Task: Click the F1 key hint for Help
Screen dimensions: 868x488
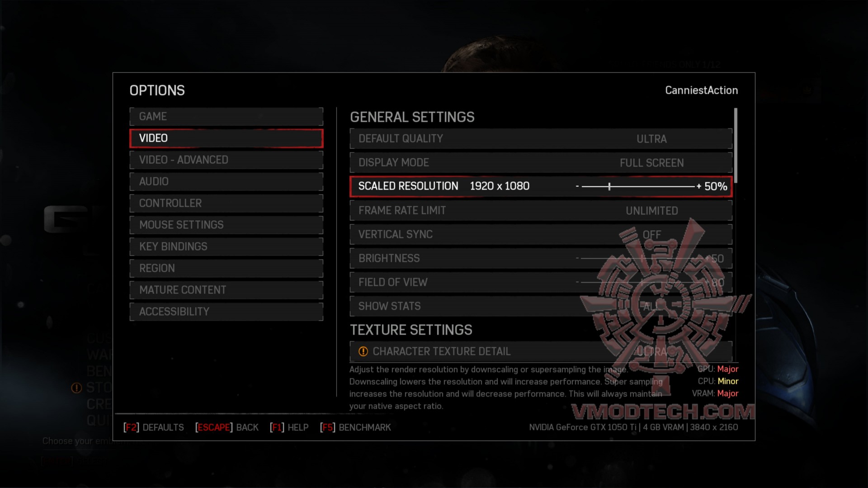Action: point(277,427)
